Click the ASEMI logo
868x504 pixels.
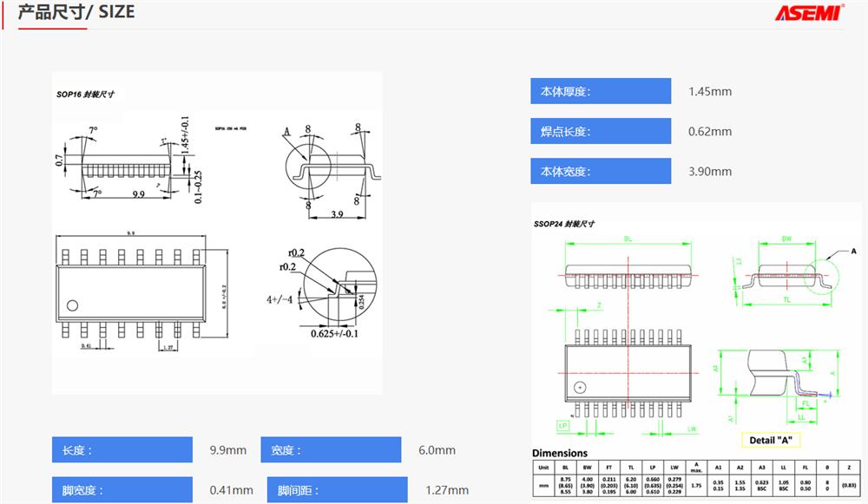point(809,13)
